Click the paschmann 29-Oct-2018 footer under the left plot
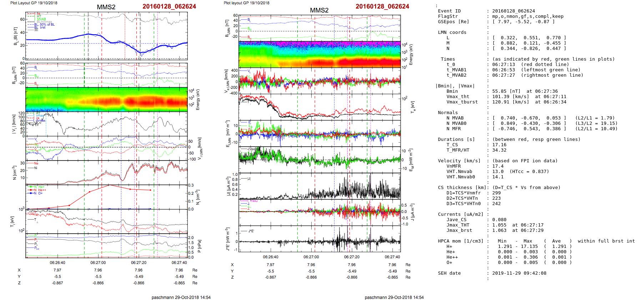Image resolution: width=644 pixels, height=300 pixels. coord(181,297)
